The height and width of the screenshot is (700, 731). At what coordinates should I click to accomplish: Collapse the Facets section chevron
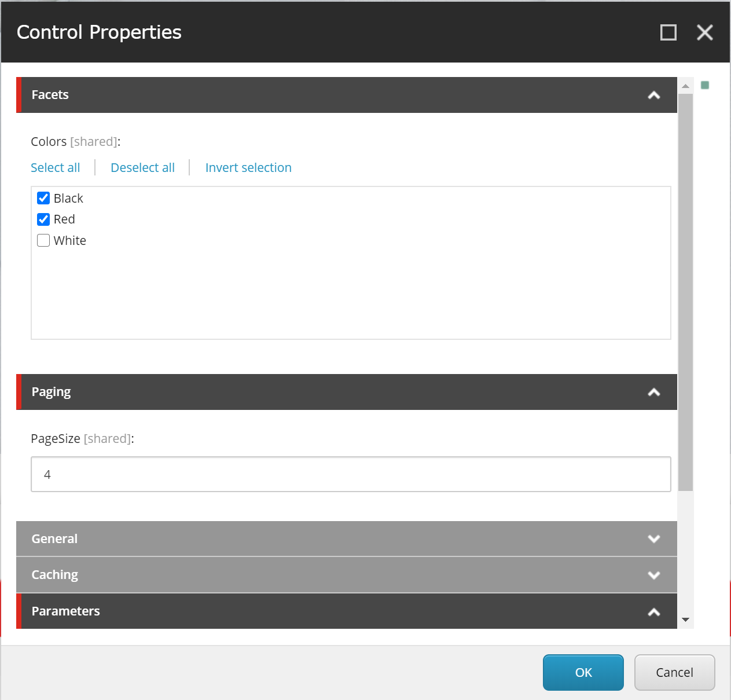[653, 96]
